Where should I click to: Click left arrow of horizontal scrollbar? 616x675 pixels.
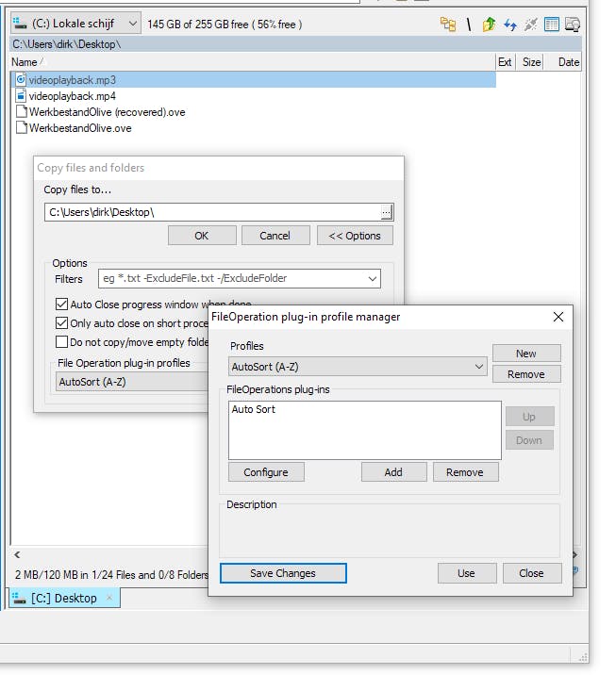point(17,554)
